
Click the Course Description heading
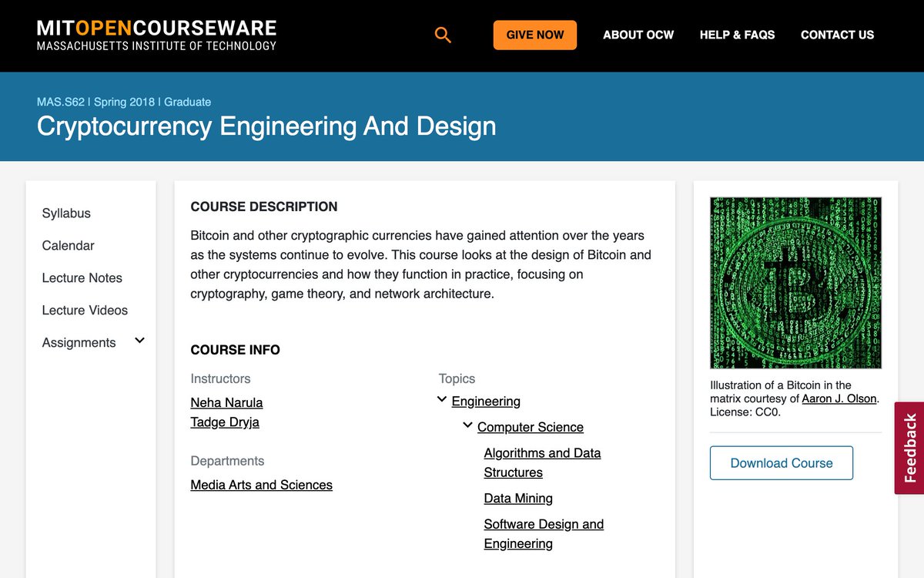(x=264, y=207)
